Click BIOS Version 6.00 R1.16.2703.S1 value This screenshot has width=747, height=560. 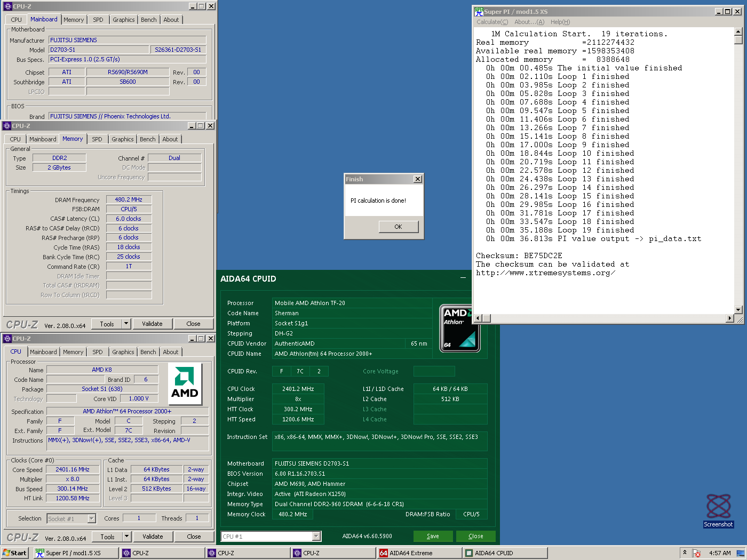[379, 474]
